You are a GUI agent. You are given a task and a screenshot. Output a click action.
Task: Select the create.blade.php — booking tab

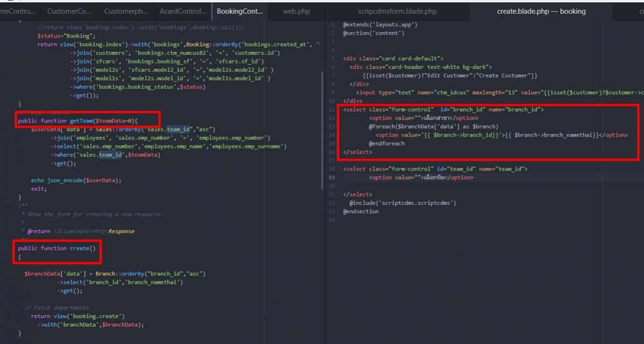541,11
